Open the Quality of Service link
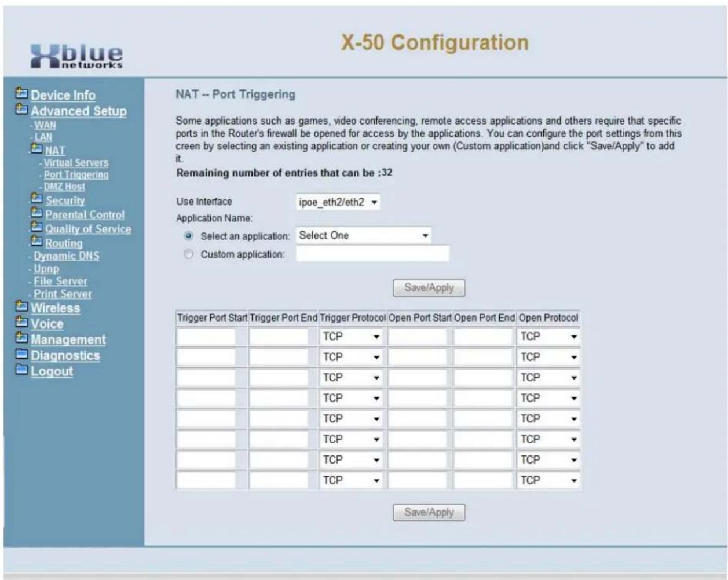Image resolution: width=728 pixels, height=580 pixels. (88, 229)
